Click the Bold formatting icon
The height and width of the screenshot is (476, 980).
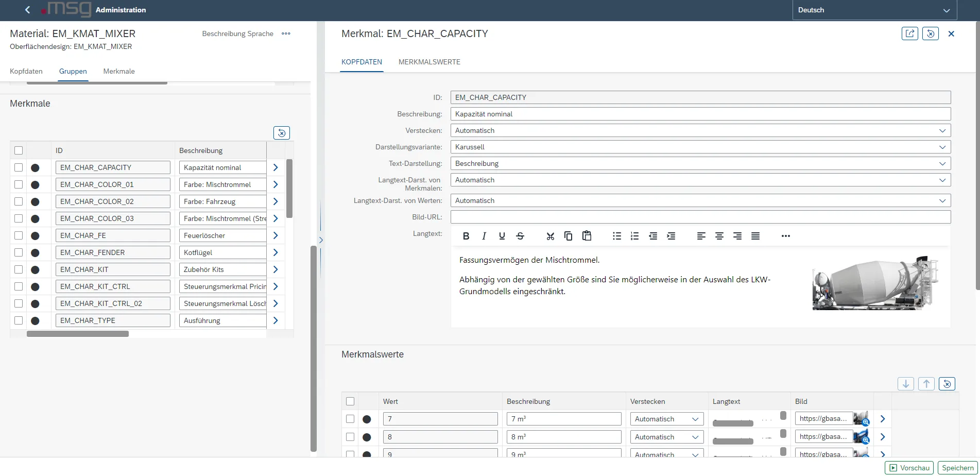[466, 236]
